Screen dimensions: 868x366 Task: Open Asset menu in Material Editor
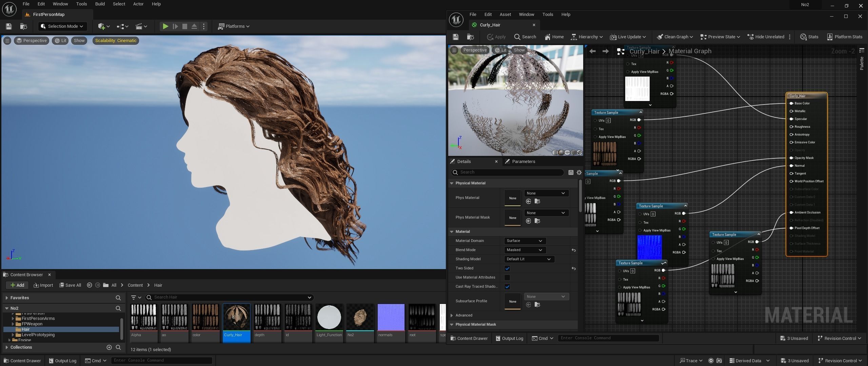[x=505, y=15]
